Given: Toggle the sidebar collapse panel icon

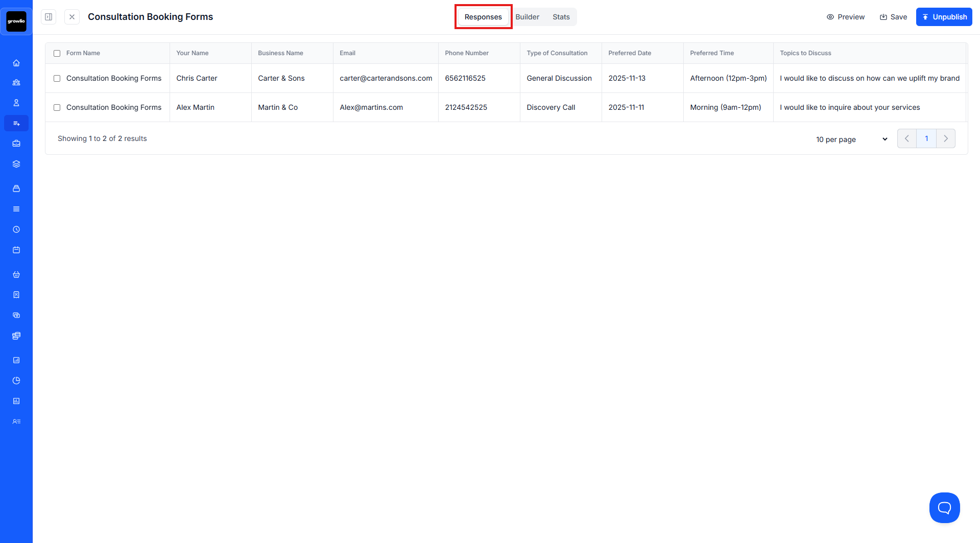Looking at the screenshot, I should pos(49,17).
